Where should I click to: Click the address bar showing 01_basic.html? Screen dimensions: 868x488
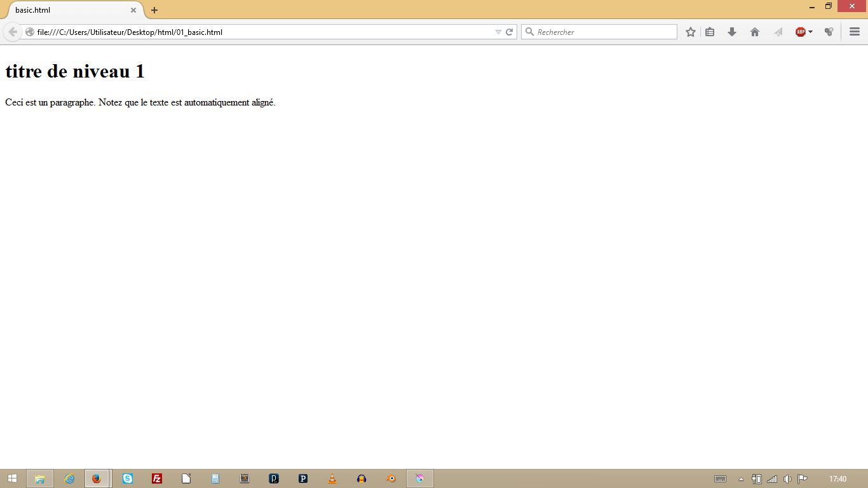(254, 32)
